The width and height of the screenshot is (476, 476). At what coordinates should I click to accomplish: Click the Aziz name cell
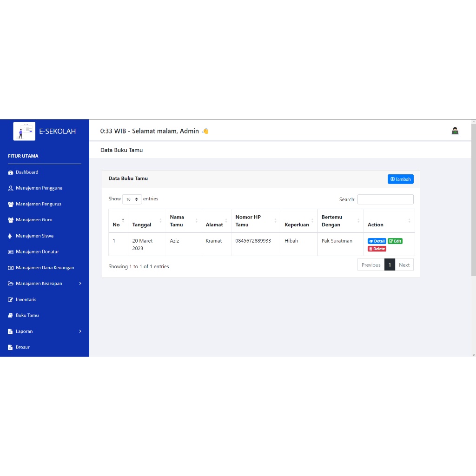[x=184, y=245]
